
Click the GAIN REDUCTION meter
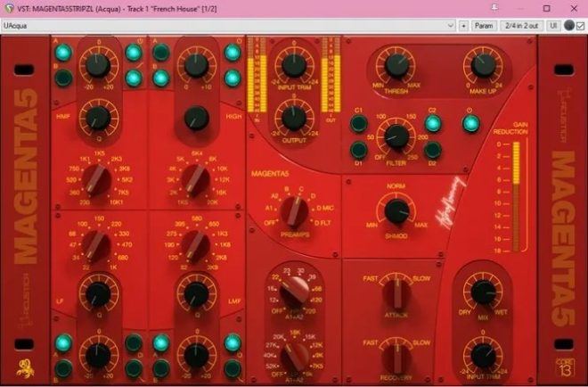coord(516,196)
